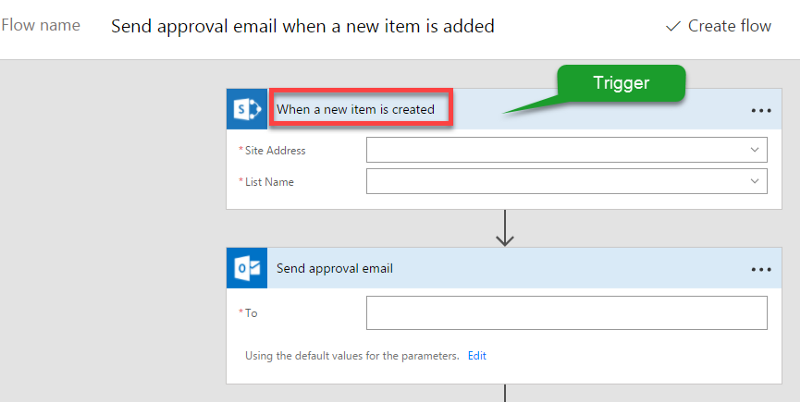Click the SharePoint icon on trigger card
Image resolution: width=800 pixels, height=402 pixels.
coord(247,109)
